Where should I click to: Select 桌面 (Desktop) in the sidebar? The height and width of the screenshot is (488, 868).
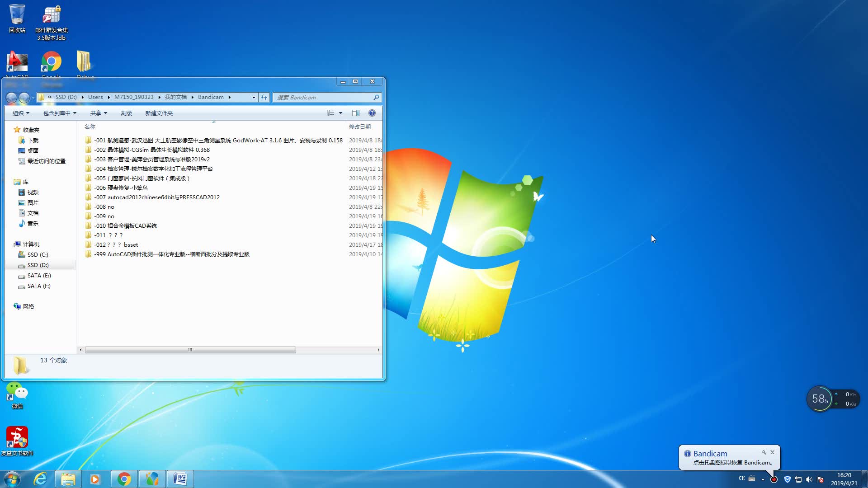(28, 150)
